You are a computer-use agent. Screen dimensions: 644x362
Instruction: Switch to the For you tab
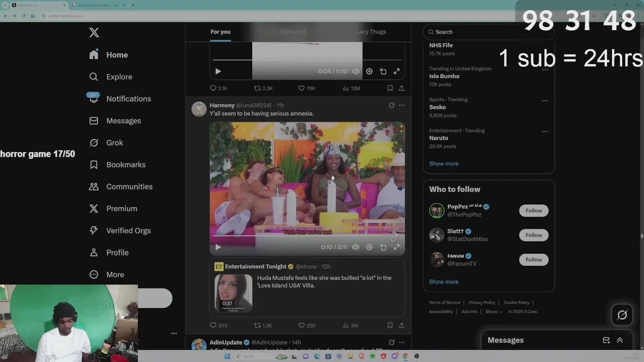point(220,32)
